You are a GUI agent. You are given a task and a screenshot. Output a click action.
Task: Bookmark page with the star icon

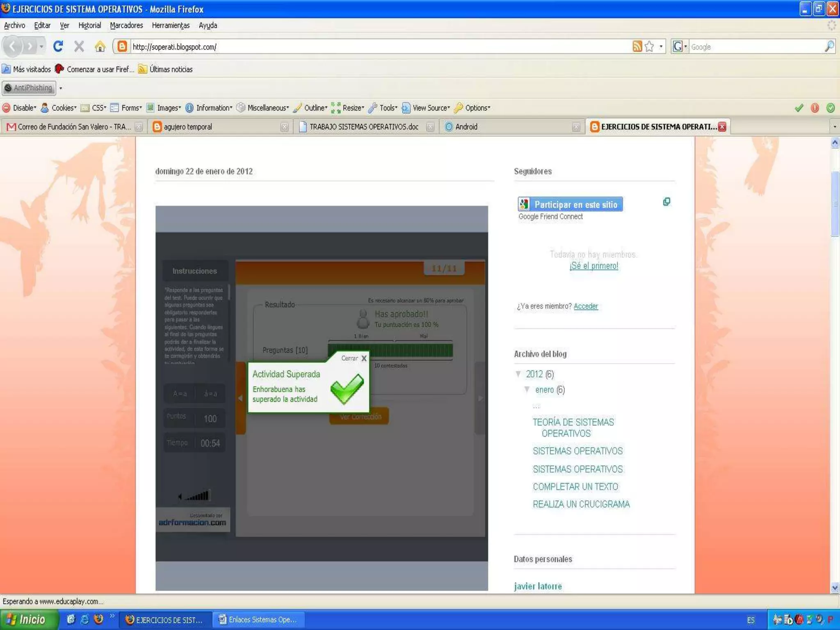coord(649,46)
